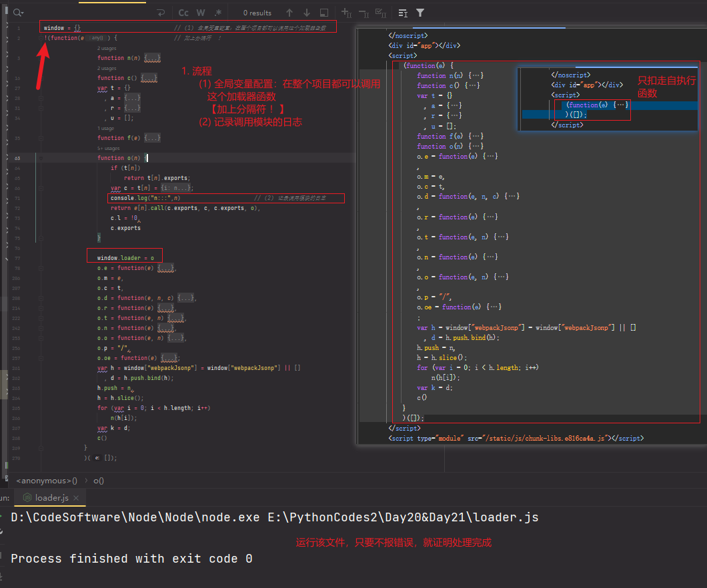
Task: Click line number 77 in gutter
Action: [17, 258]
